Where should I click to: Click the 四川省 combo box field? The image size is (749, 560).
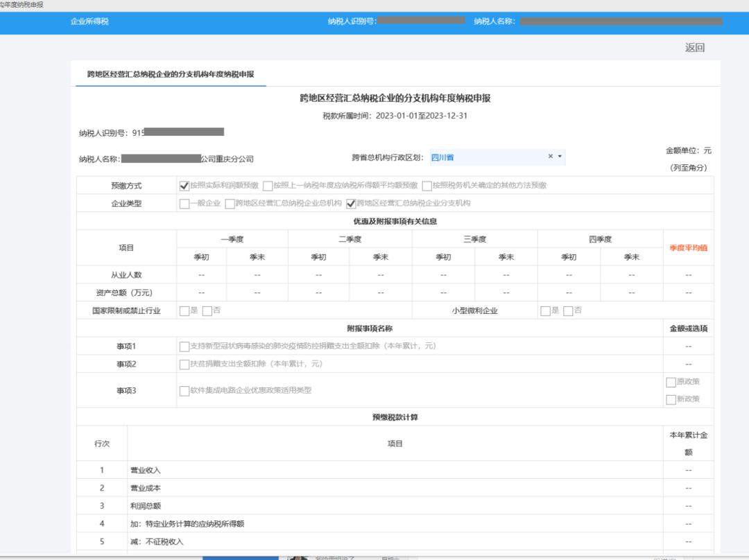[485, 157]
